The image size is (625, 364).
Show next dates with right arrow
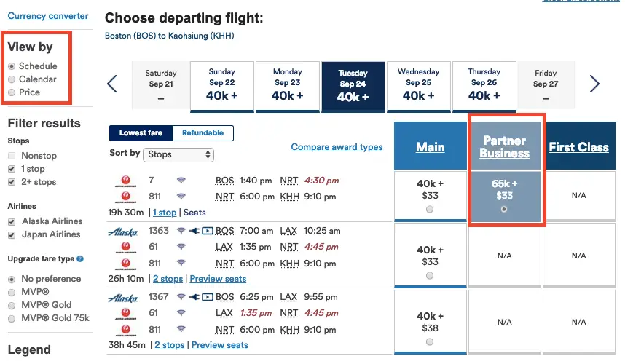594,84
